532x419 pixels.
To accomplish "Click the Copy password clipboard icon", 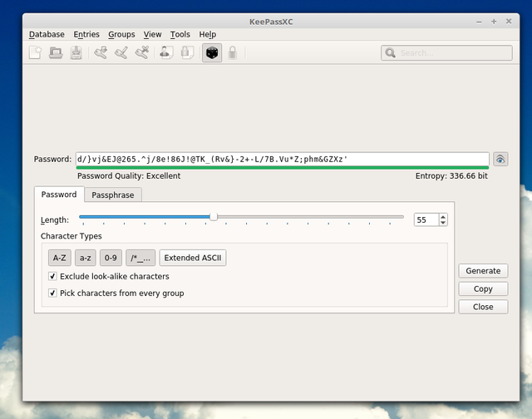I will pos(187,52).
